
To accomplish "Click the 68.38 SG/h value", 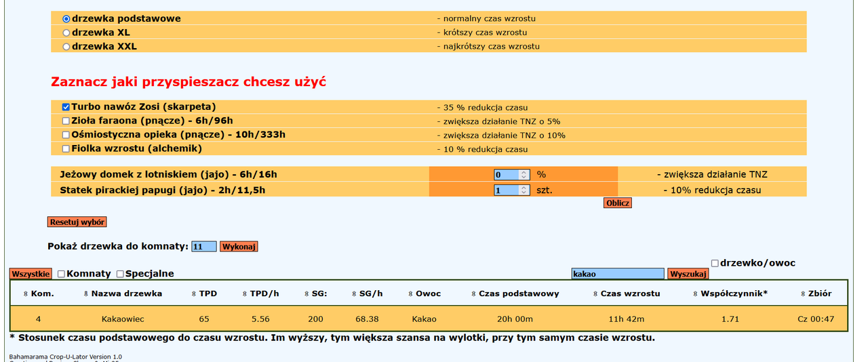I will pyautogui.click(x=367, y=319).
